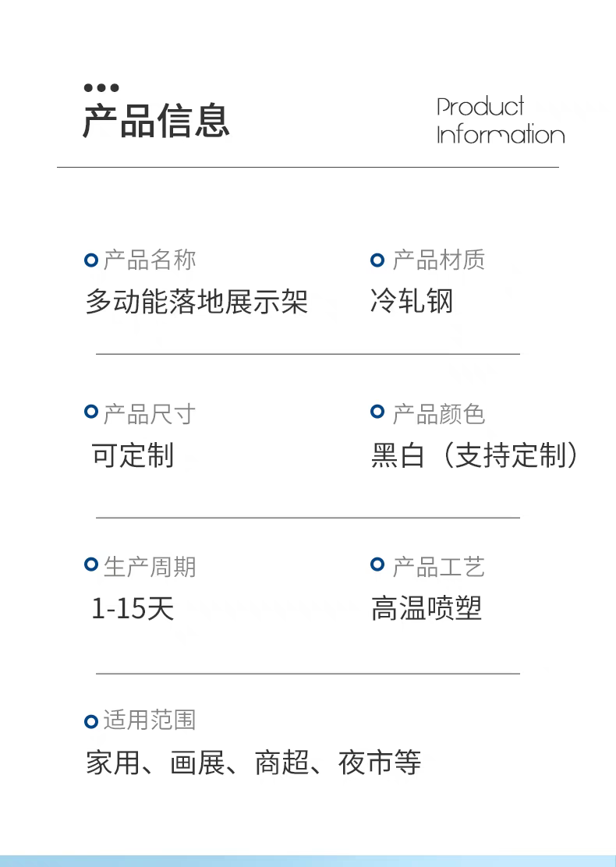Click the ring bullet beside 产品材质
Screen dimensions: 616x867
coord(377,260)
